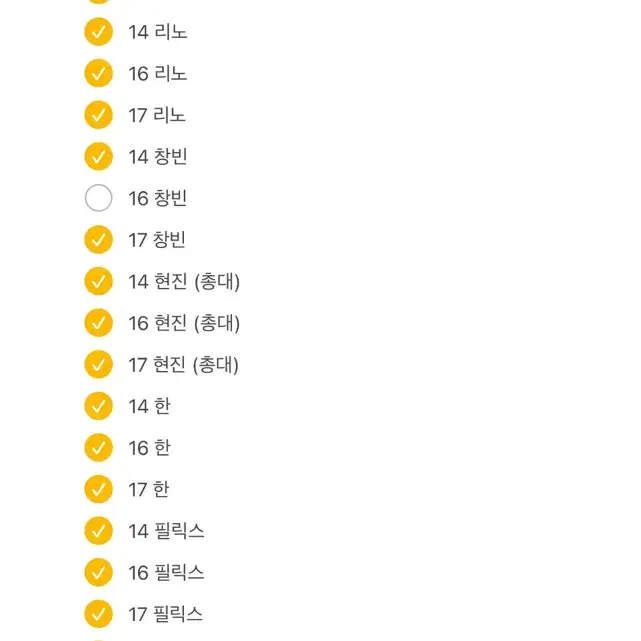This screenshot has height=641, width=641.
Task: Uncheck the 17 한 item
Action: tap(98, 489)
